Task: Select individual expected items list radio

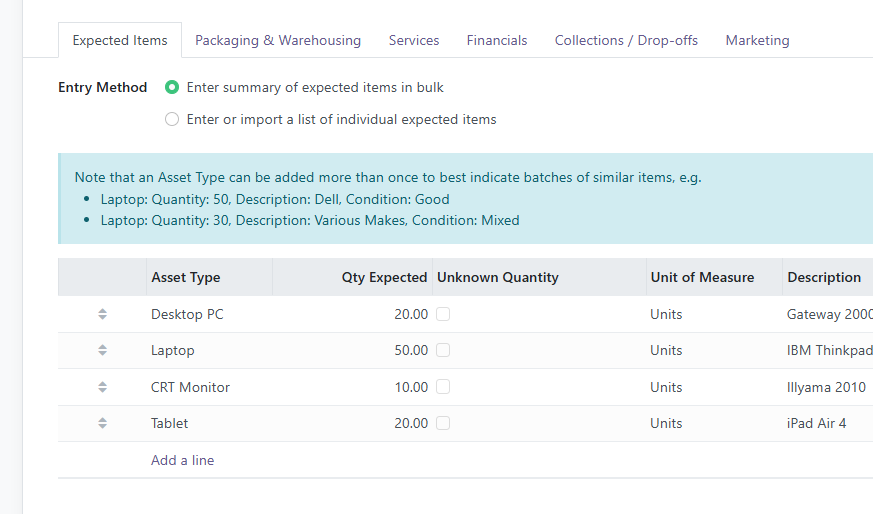Action: point(172,120)
